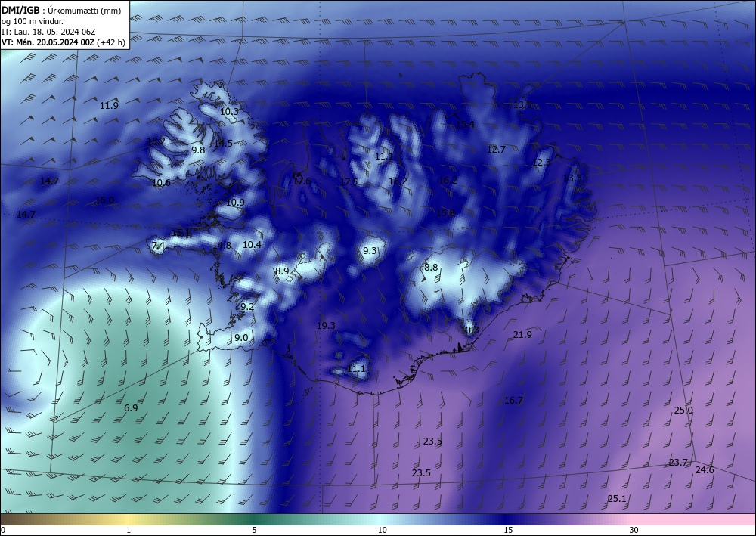Click the map value 7.4
This screenshot has width=756, height=536.
coord(158,246)
